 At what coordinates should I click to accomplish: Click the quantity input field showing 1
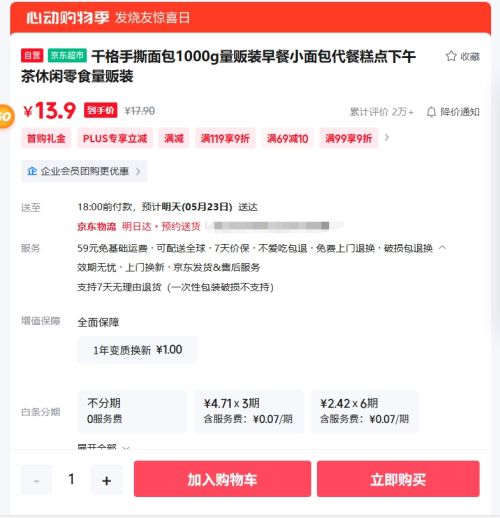[71, 480]
